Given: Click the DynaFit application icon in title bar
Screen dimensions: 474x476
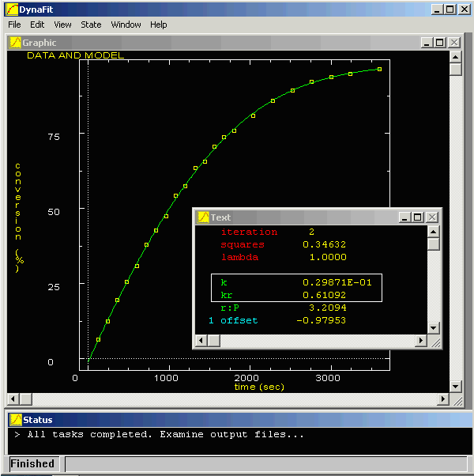Looking at the screenshot, I should point(12,9).
